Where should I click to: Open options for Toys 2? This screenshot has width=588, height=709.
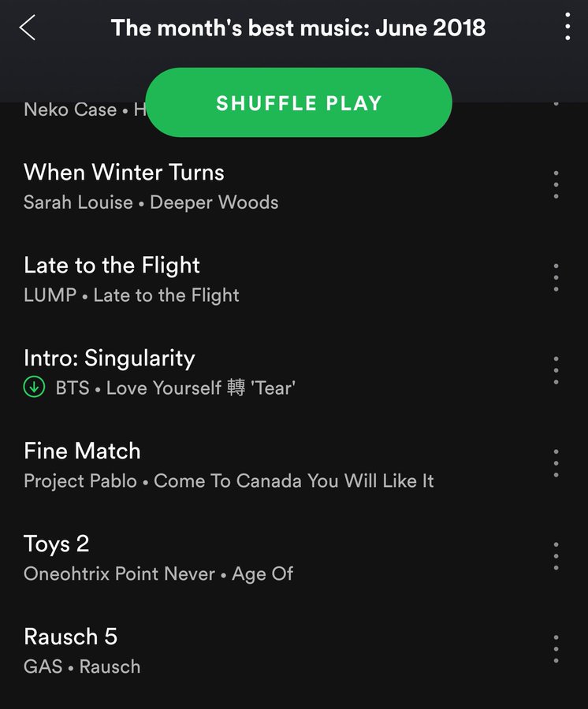[556, 556]
